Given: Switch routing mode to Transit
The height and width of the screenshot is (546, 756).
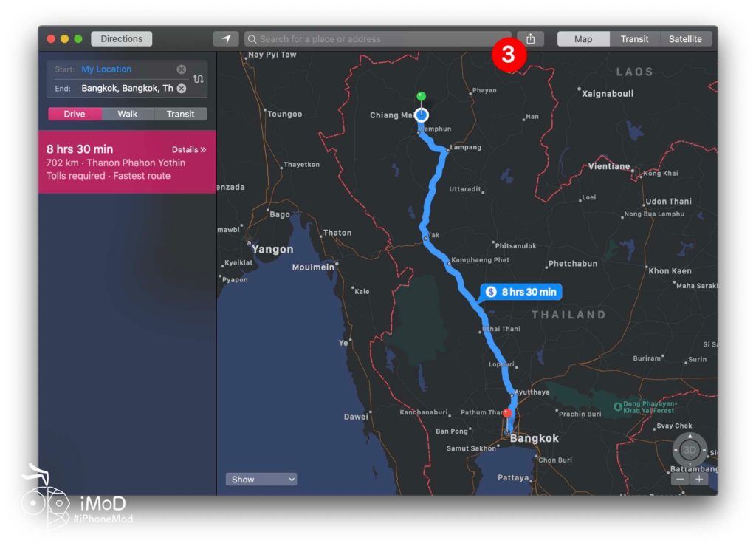Looking at the screenshot, I should point(180,114).
